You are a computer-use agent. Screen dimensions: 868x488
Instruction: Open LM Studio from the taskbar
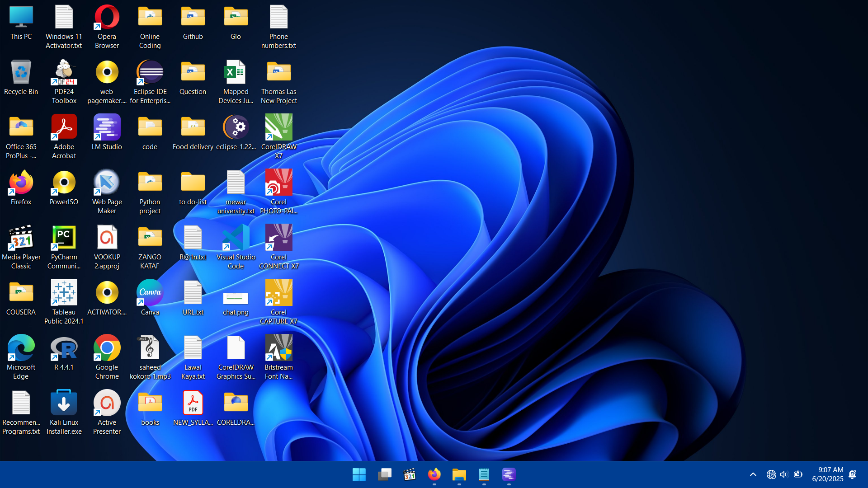(509, 475)
